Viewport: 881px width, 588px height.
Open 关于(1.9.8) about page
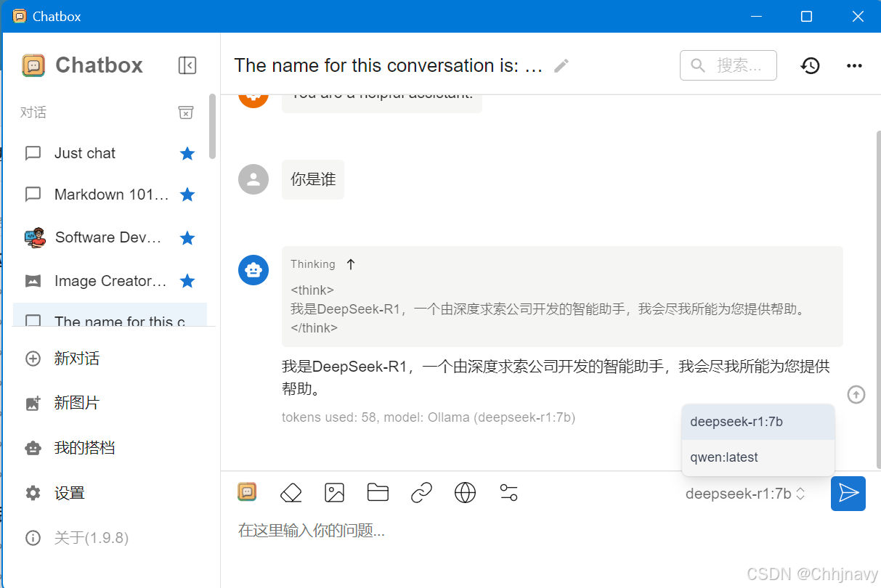tap(110, 538)
